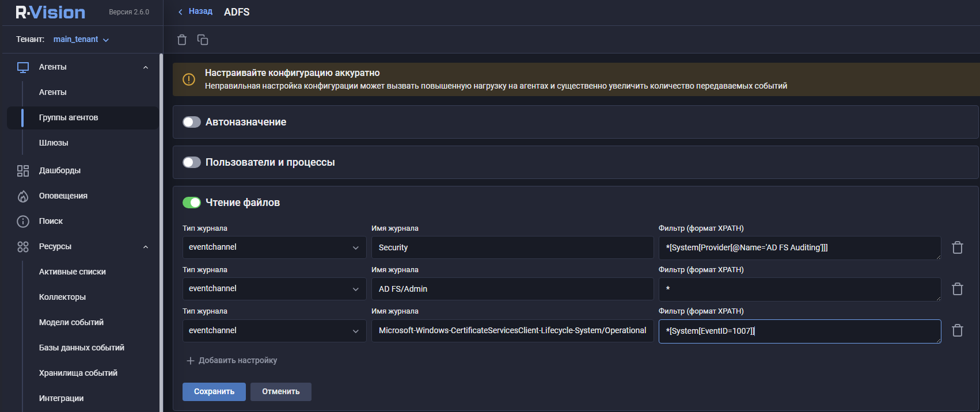Open the main_tenant tenant dropdown

point(81,39)
